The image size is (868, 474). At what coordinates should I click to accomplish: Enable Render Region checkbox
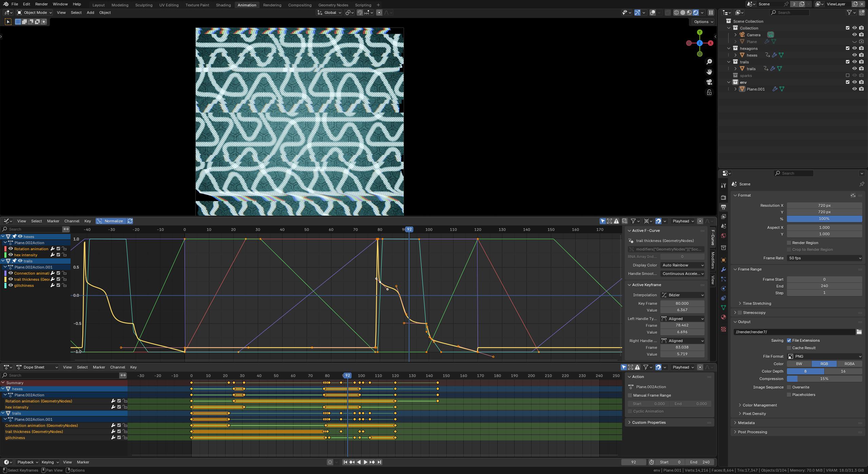(x=789, y=243)
